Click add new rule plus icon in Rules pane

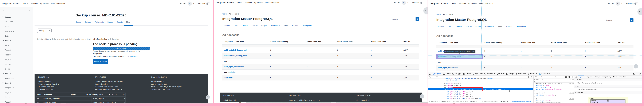click(563, 77)
